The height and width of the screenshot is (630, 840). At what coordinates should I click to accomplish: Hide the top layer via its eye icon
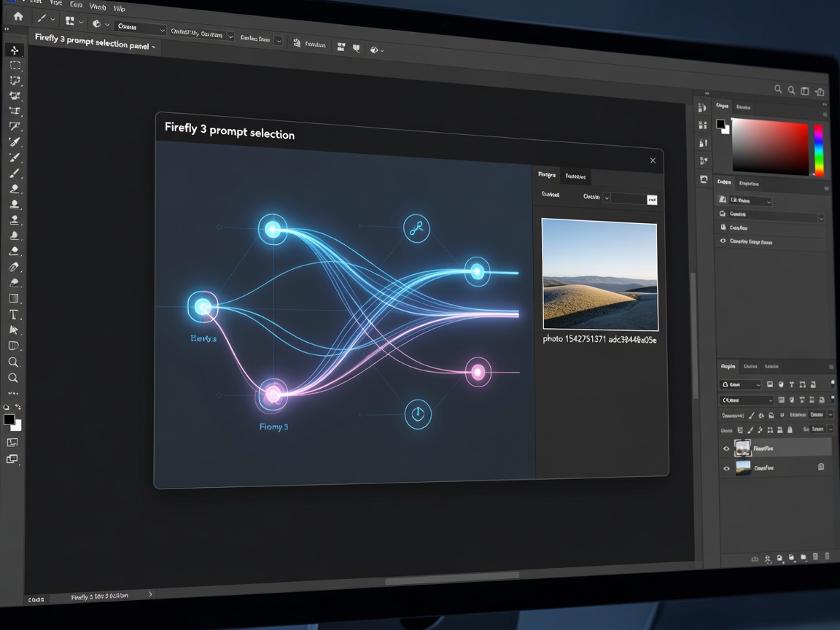(726, 448)
